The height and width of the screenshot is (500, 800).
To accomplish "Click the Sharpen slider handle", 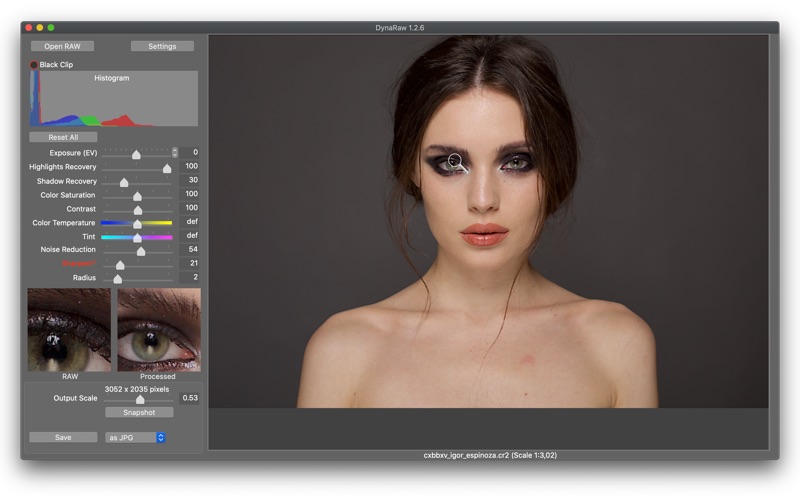I will (120, 265).
